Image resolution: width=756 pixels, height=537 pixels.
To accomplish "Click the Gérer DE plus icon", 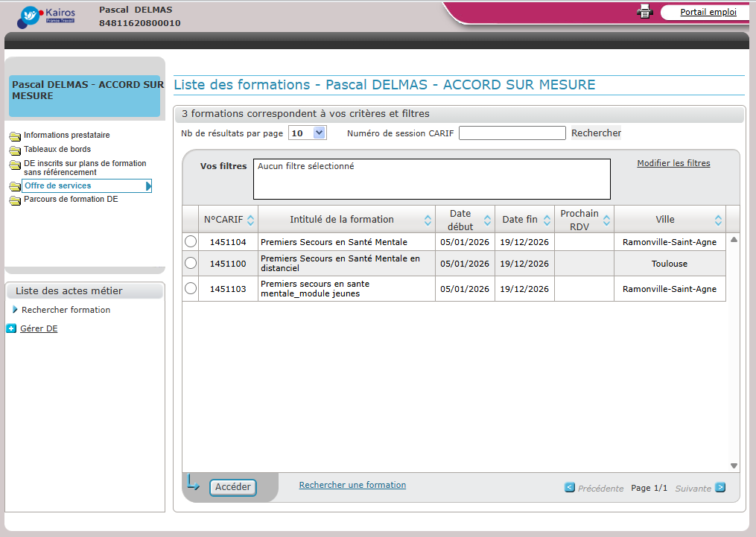I will tap(11, 328).
